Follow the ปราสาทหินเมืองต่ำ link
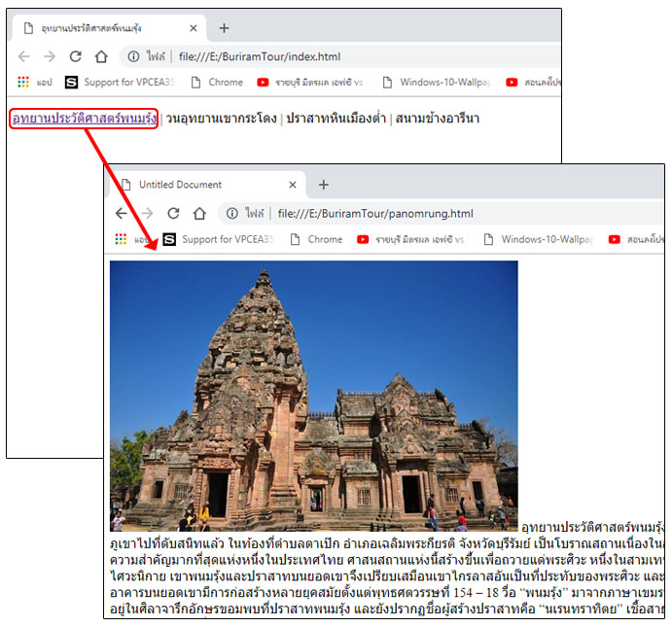 335,119
